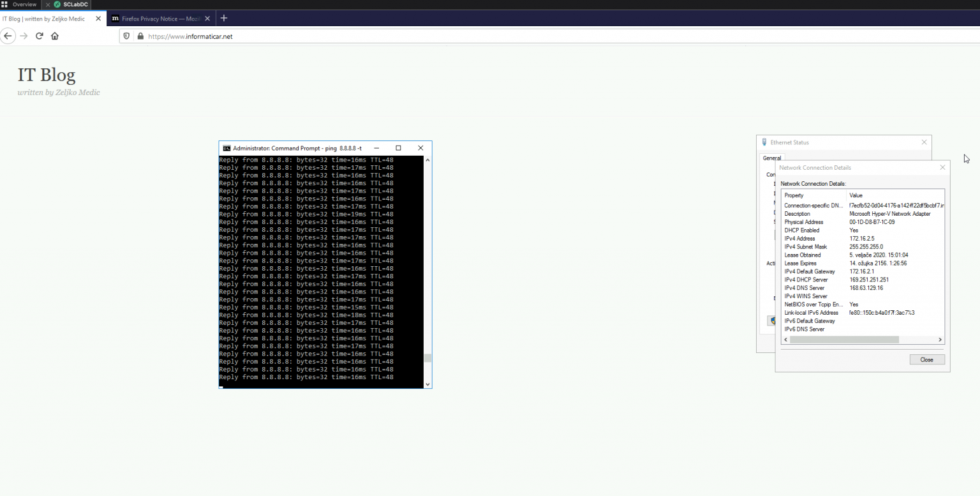The height and width of the screenshot is (496, 980).
Task: Select the General tab in Ethernet Status
Action: tap(771, 158)
